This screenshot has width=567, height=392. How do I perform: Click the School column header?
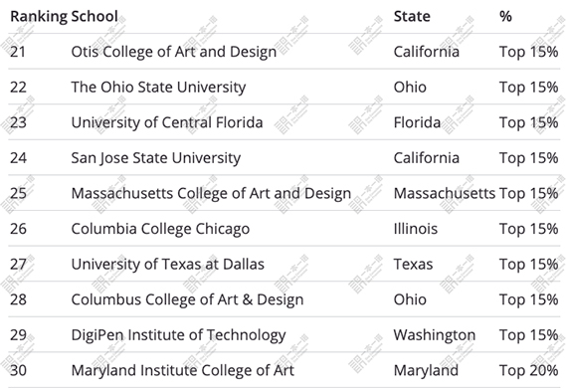(x=94, y=17)
